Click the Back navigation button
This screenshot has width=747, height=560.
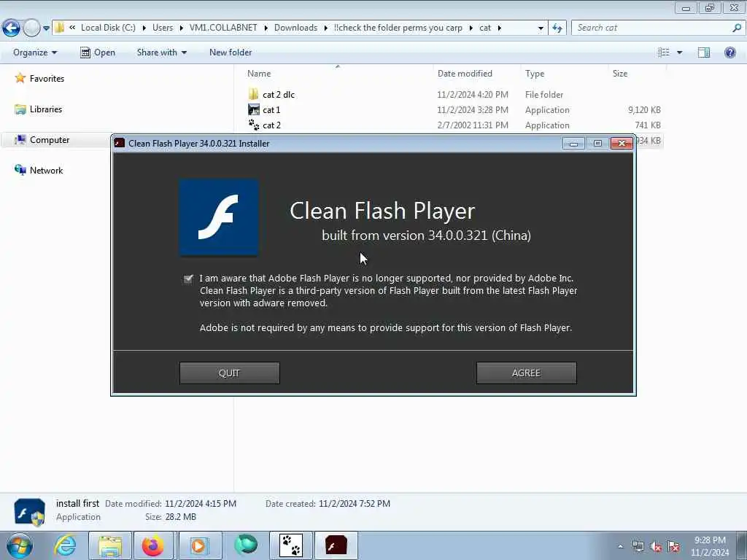pyautogui.click(x=11, y=28)
